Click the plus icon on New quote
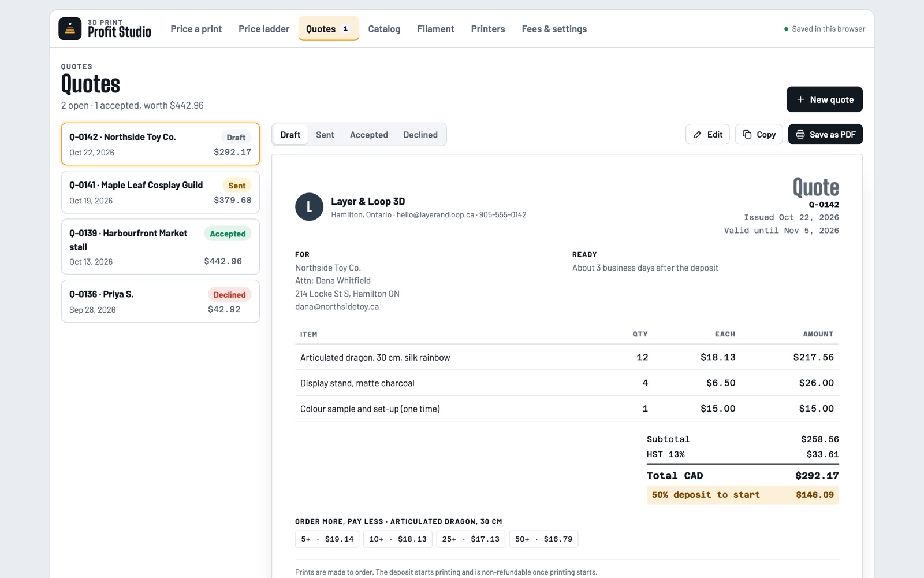This screenshot has height=578, width=924. point(800,99)
